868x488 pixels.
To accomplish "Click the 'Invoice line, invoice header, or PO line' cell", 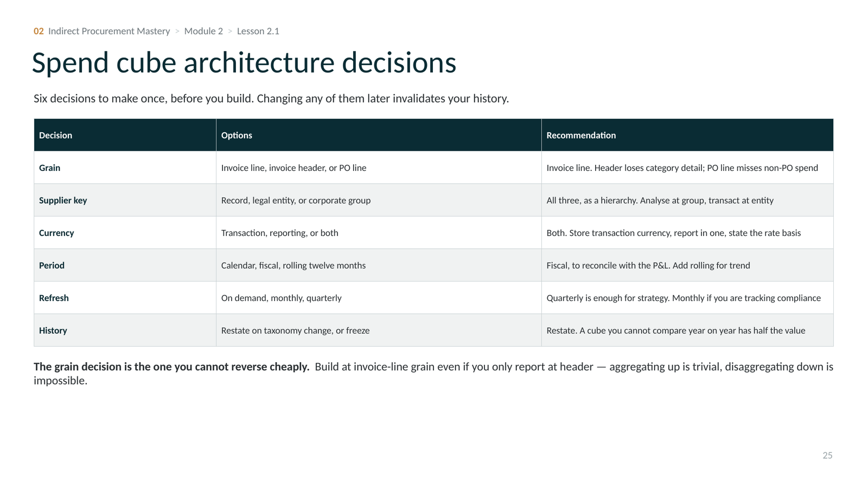I will point(379,168).
